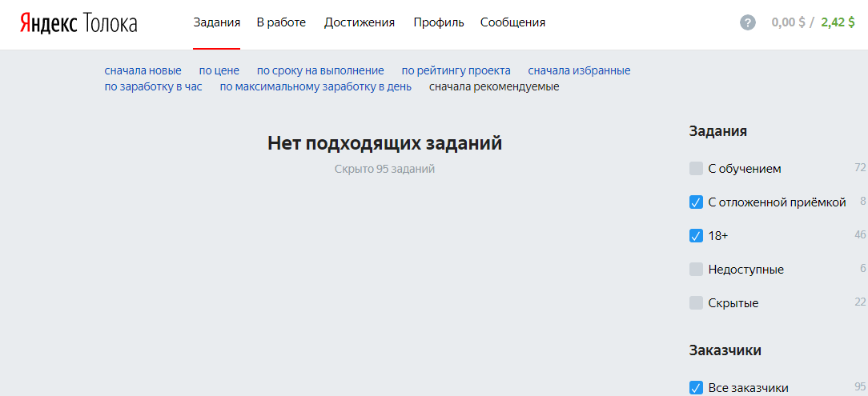Open the Задания tab
Image resolution: width=868 pixels, height=396 pixels.
[216, 22]
